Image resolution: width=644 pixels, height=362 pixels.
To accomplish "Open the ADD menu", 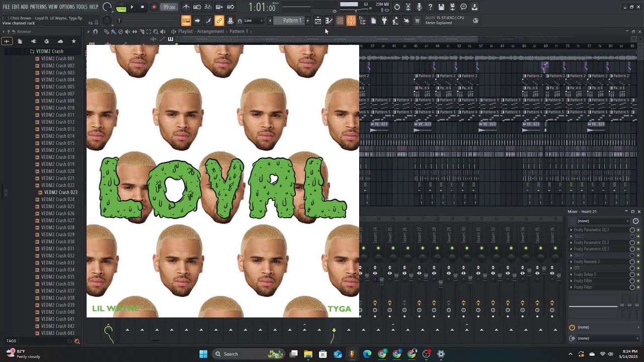I will click(x=25, y=7).
